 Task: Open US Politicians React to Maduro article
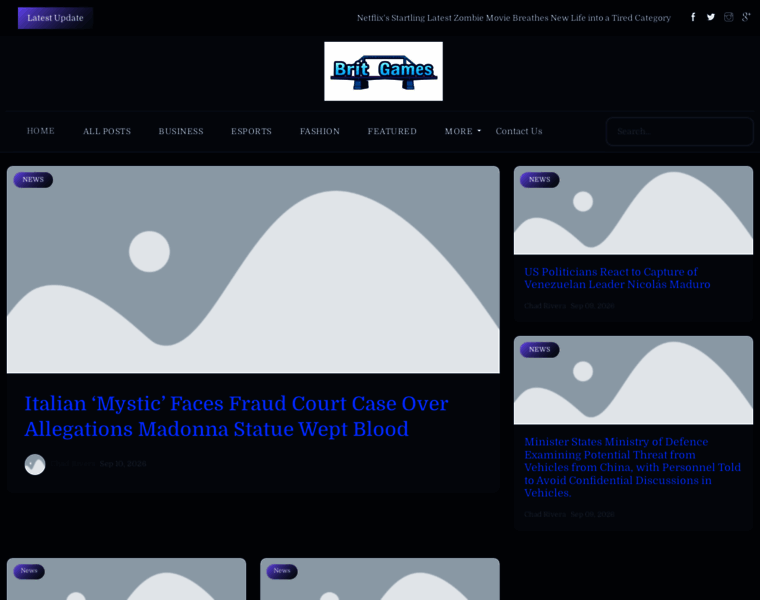coord(617,278)
